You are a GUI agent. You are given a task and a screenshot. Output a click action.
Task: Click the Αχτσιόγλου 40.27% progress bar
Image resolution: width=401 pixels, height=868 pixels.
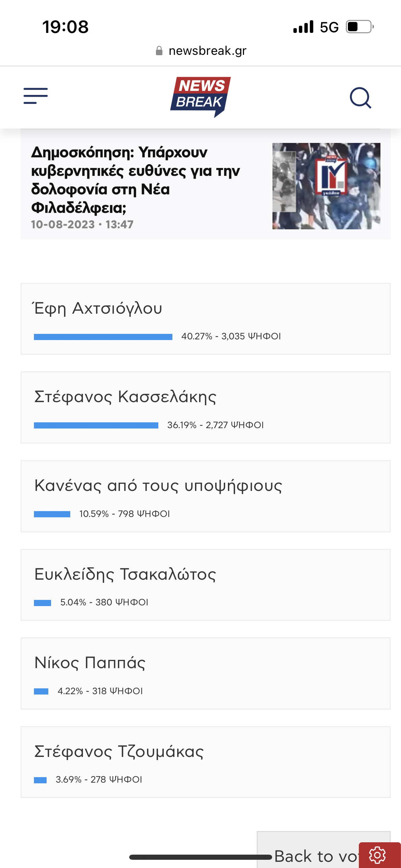[103, 337]
